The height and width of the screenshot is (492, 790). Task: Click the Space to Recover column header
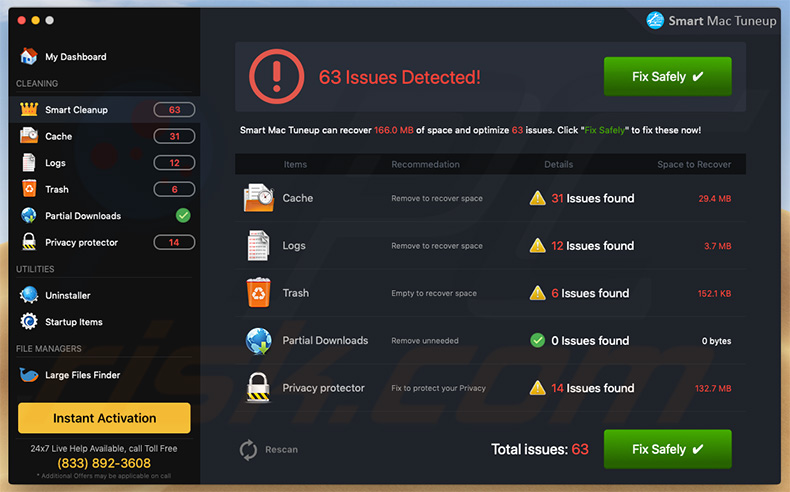(694, 164)
